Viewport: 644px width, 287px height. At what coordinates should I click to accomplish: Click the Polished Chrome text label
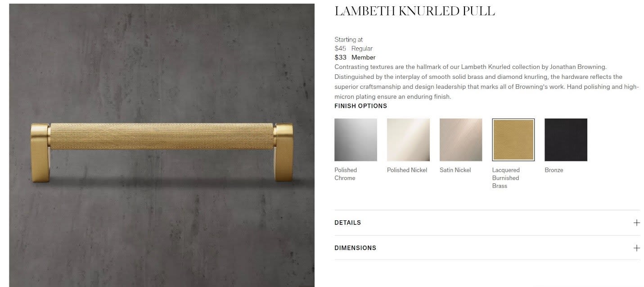[x=346, y=174]
